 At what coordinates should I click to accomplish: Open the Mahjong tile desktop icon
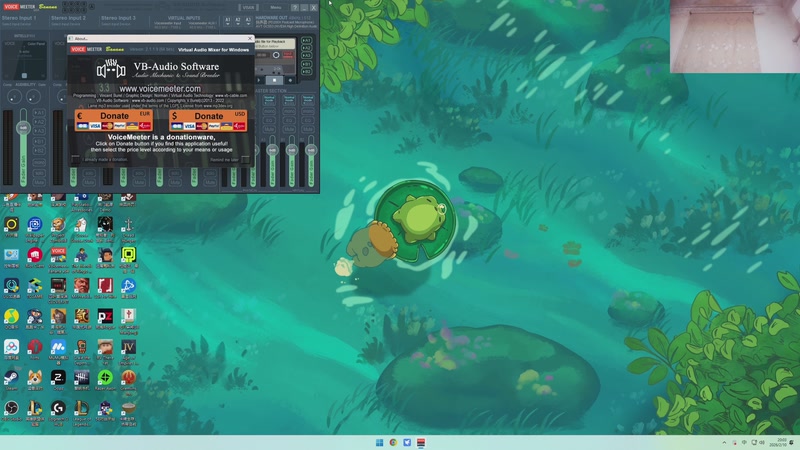pos(129,317)
